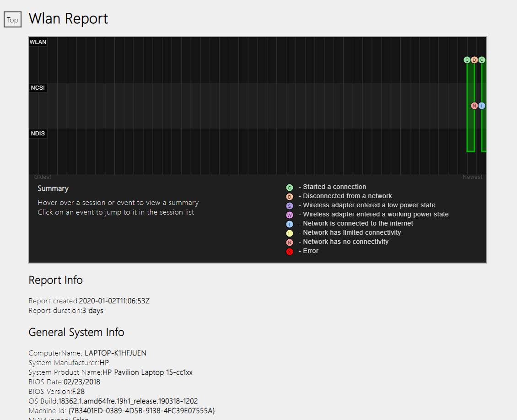The width and height of the screenshot is (517, 420).
Task: Click the NCSI row label in the chart
Action: (x=38, y=88)
